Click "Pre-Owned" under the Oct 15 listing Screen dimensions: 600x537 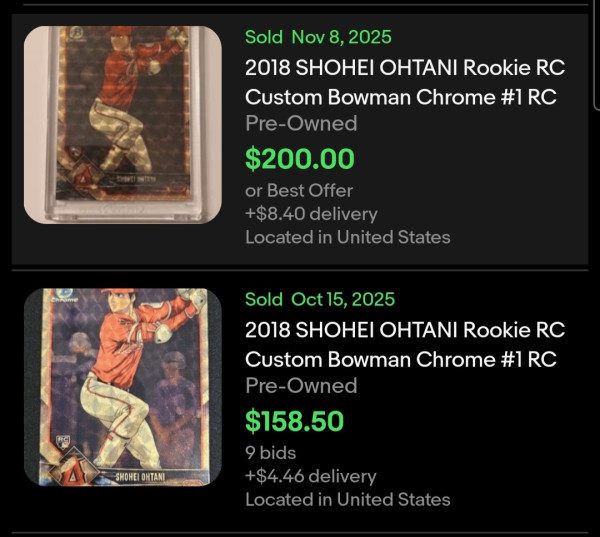tap(301, 386)
